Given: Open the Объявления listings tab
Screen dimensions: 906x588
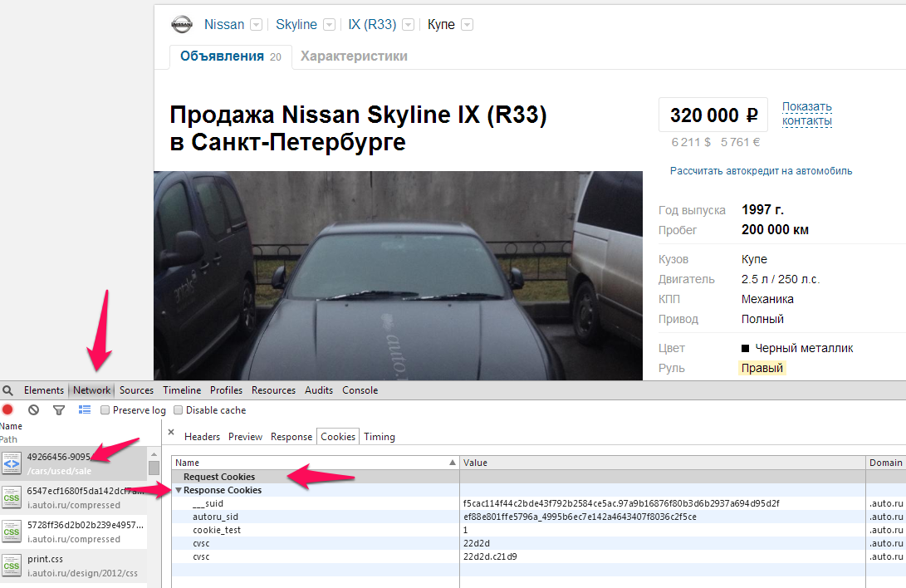Looking at the screenshot, I should 231,56.
